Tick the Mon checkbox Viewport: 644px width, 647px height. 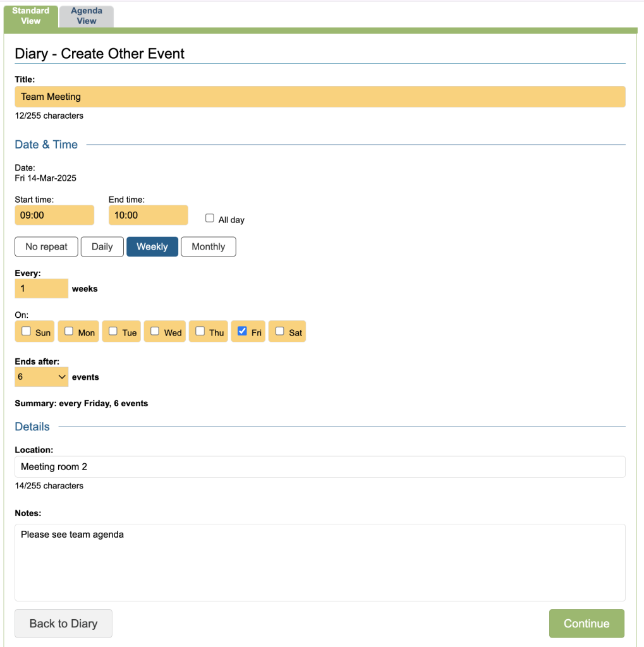pos(69,331)
